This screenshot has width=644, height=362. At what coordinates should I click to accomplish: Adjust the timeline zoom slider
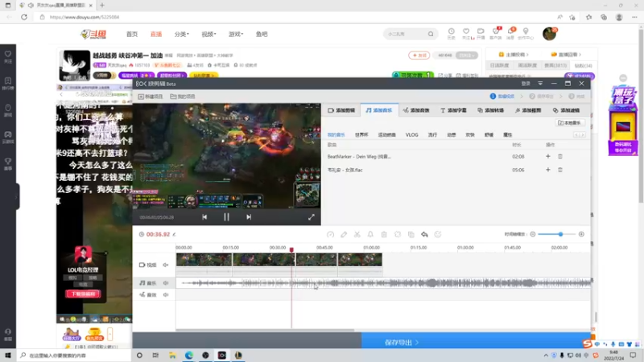560,234
